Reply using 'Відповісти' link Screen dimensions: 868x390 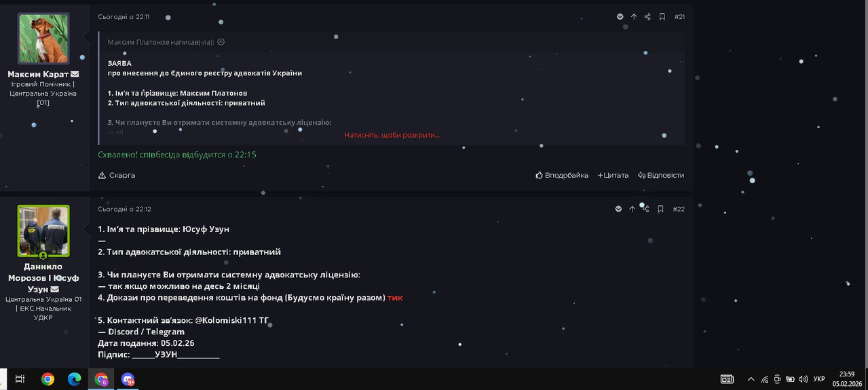661,175
